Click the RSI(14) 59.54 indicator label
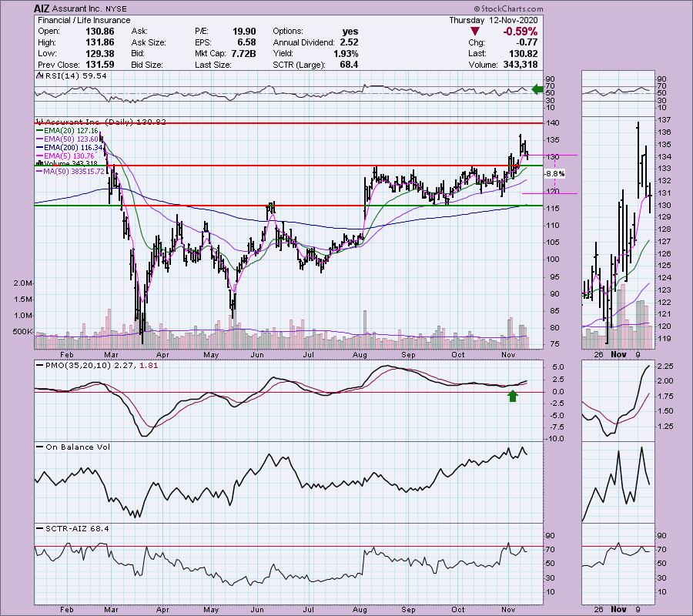This screenshot has width=693, height=616. click(72, 76)
